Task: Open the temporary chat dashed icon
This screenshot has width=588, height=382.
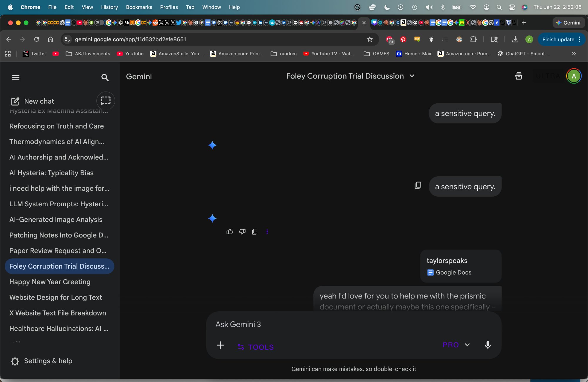Action: pos(106,101)
